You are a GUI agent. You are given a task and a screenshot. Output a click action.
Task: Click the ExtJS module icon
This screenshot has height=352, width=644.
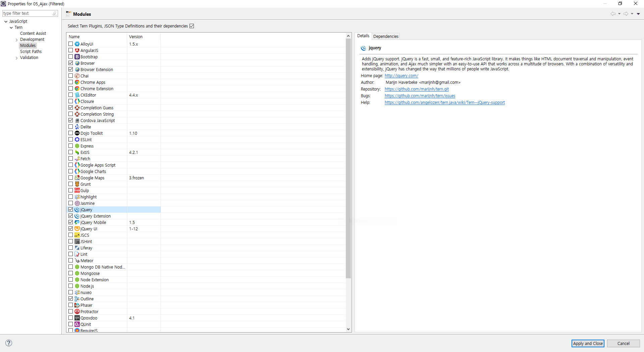click(x=77, y=152)
